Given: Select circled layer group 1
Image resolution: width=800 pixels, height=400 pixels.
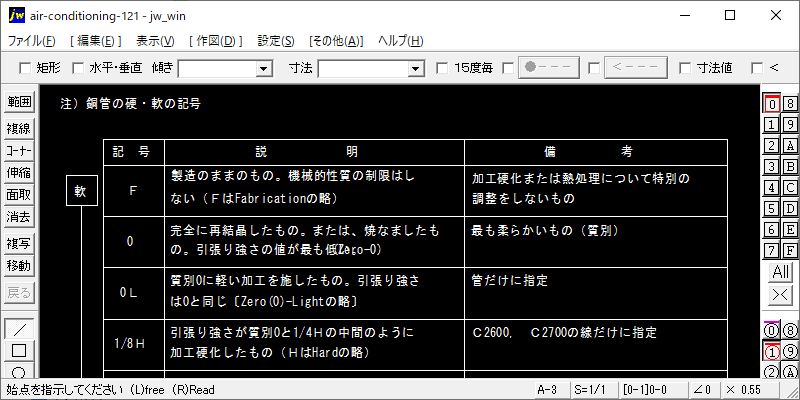Looking at the screenshot, I should (772, 352).
